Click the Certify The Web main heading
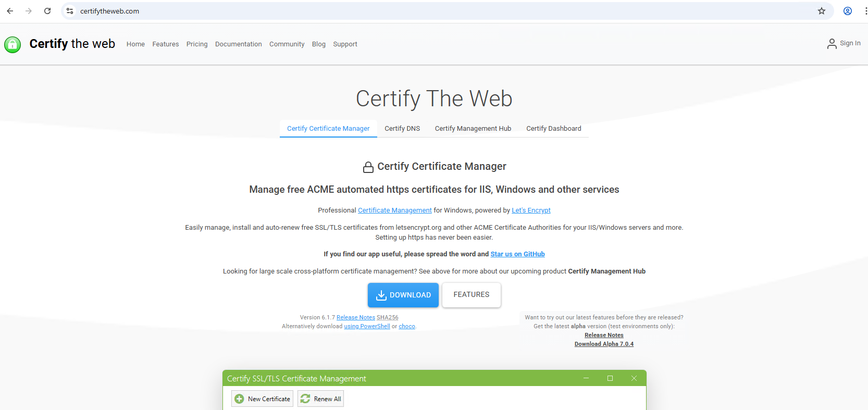The image size is (868, 410). point(434,98)
